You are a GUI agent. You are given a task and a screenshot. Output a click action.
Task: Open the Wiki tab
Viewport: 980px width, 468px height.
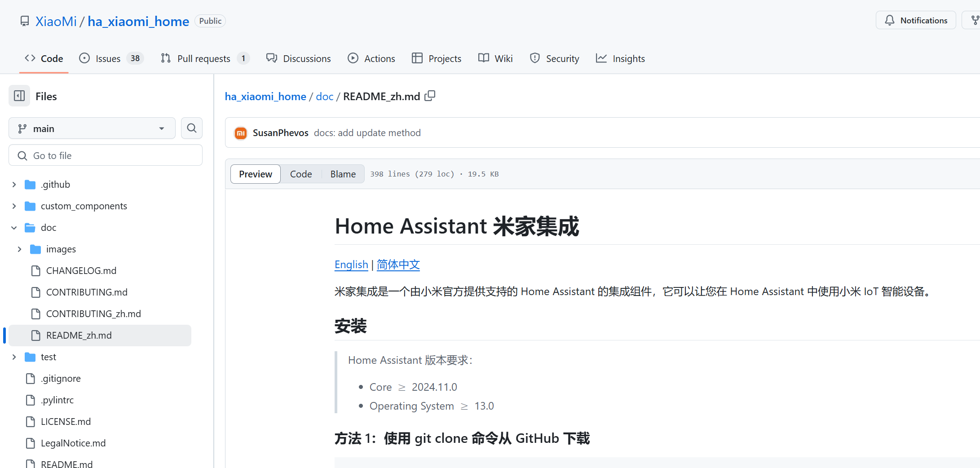coord(495,58)
